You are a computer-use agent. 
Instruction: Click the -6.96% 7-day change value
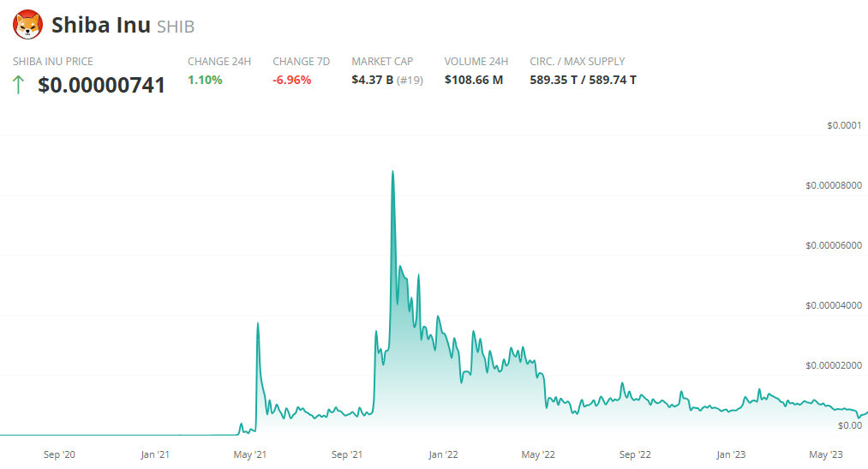point(292,80)
